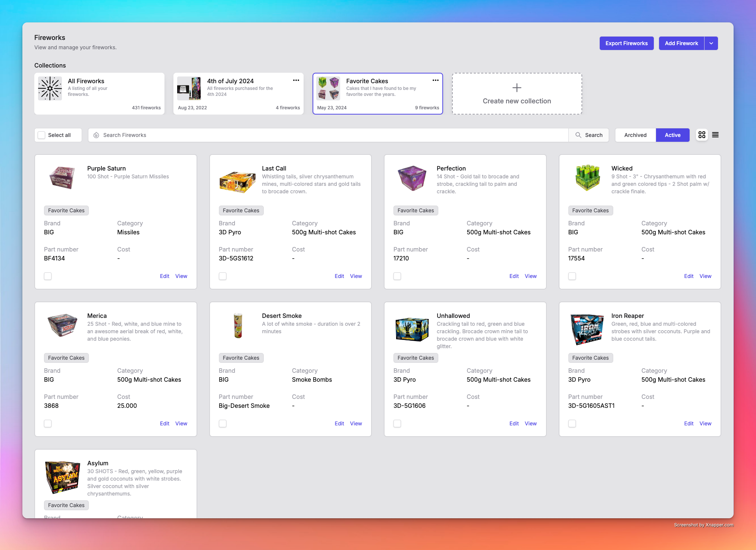Open the Purple Saturn product image
Image resolution: width=756 pixels, height=550 pixels.
point(62,178)
